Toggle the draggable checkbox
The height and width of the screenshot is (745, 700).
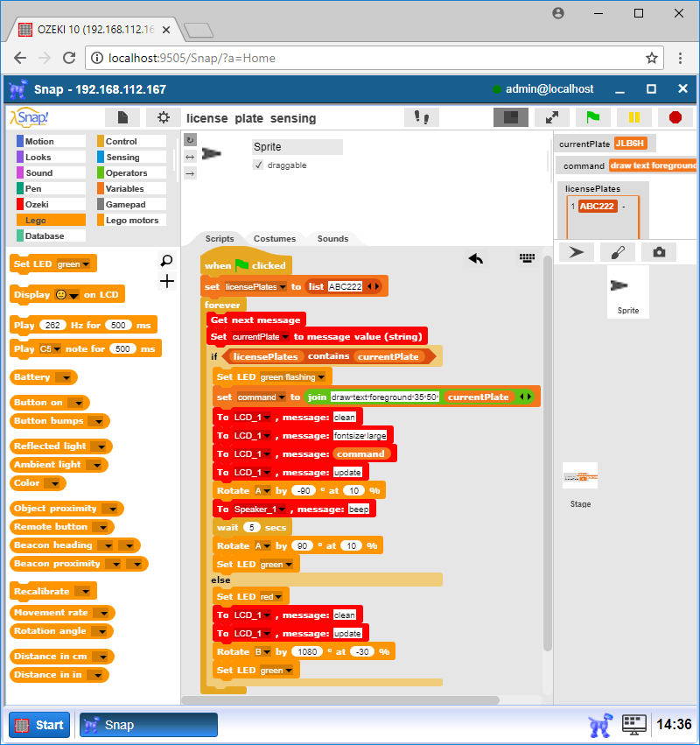tap(258, 165)
